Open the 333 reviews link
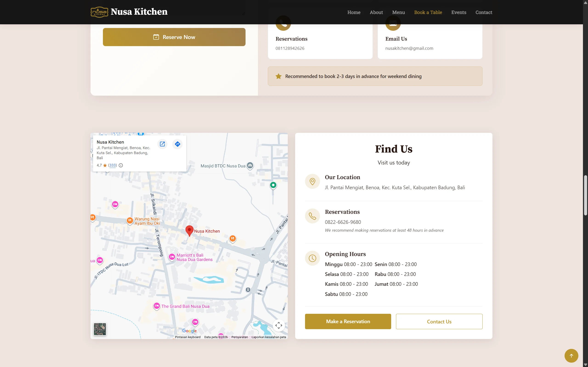Image resolution: width=588 pixels, height=367 pixels. pyautogui.click(x=113, y=165)
